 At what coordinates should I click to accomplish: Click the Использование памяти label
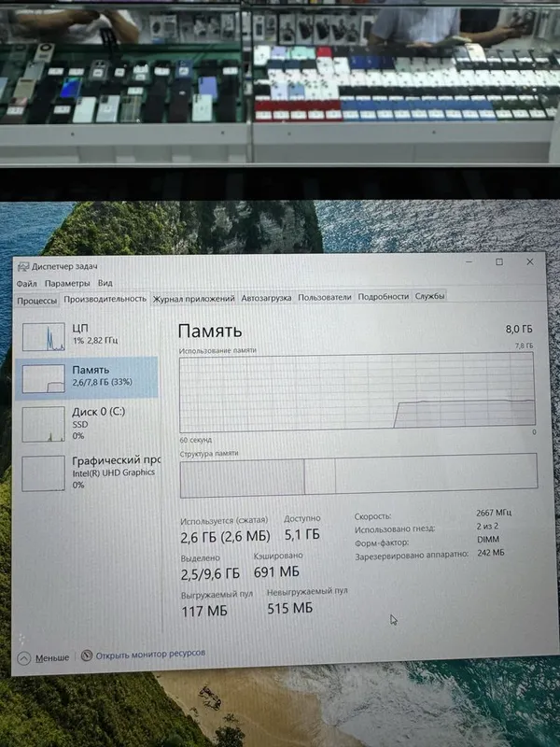[217, 350]
